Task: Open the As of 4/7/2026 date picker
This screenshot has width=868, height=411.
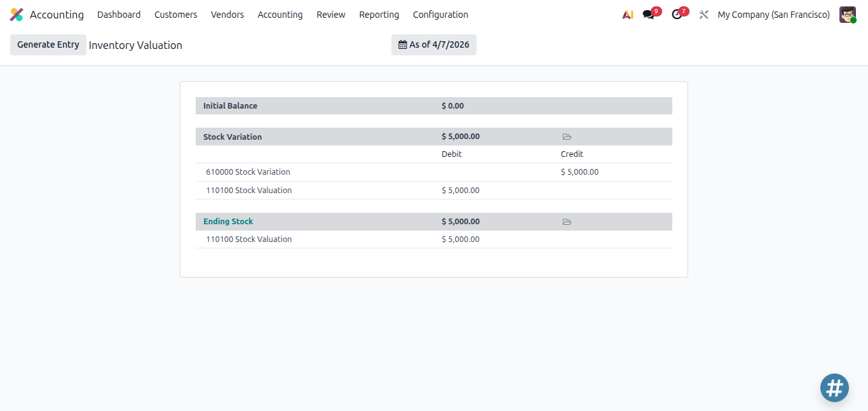Action: point(434,45)
